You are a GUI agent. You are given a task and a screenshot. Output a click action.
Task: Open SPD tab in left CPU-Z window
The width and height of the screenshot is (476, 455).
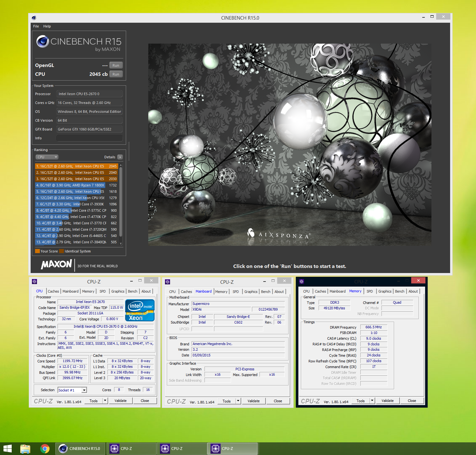(103, 291)
